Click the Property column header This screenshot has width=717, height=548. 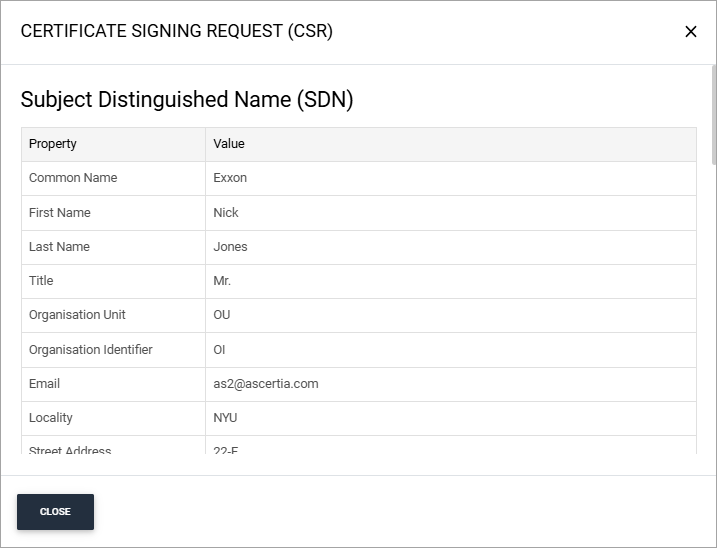pos(53,144)
